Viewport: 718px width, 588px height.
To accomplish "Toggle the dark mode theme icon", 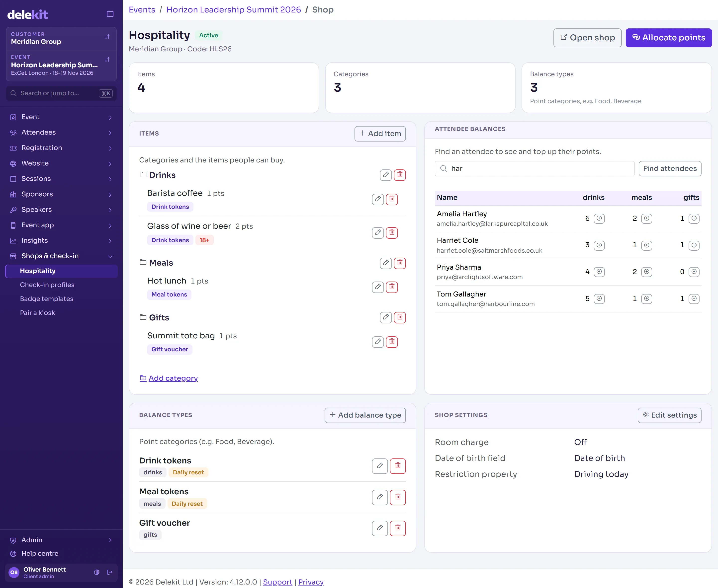I will pos(97,572).
